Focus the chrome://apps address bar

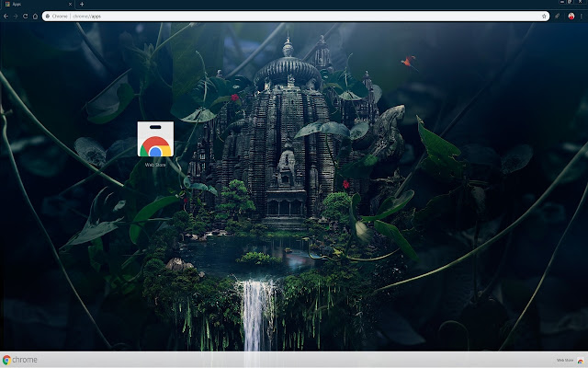pos(296,17)
